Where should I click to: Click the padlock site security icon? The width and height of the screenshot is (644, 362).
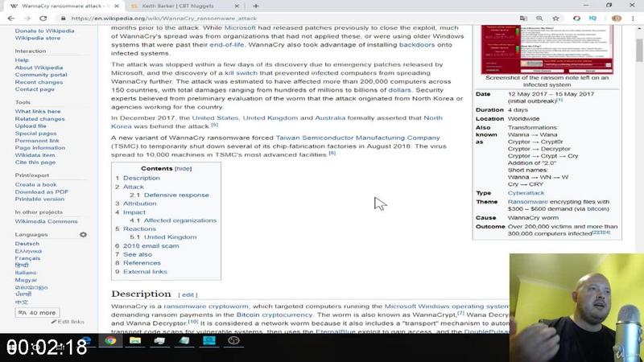64,19
